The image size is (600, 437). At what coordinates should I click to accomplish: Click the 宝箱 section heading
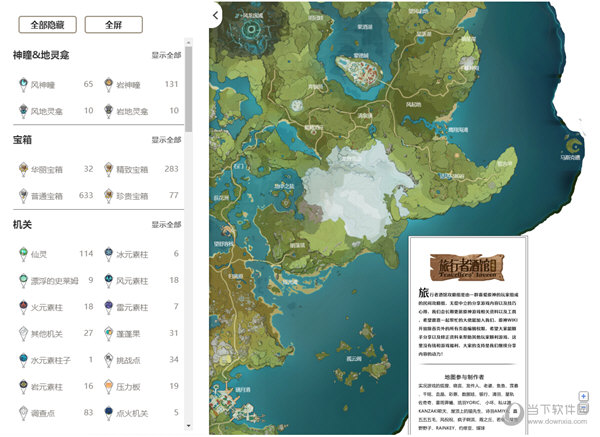[x=22, y=140]
